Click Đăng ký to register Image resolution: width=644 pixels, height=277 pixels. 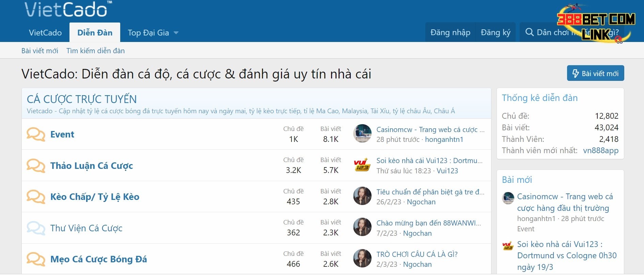[496, 32]
